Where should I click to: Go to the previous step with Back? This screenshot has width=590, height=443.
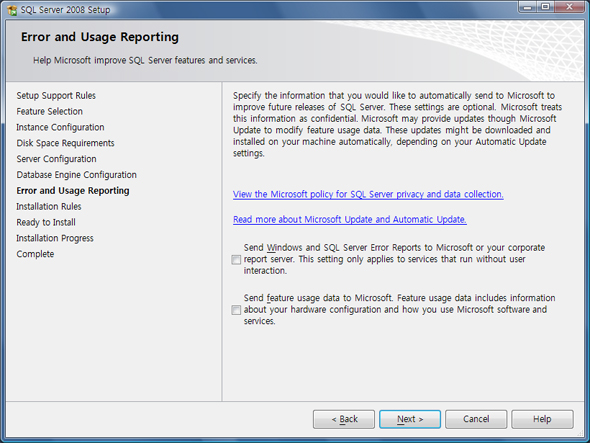coord(344,419)
